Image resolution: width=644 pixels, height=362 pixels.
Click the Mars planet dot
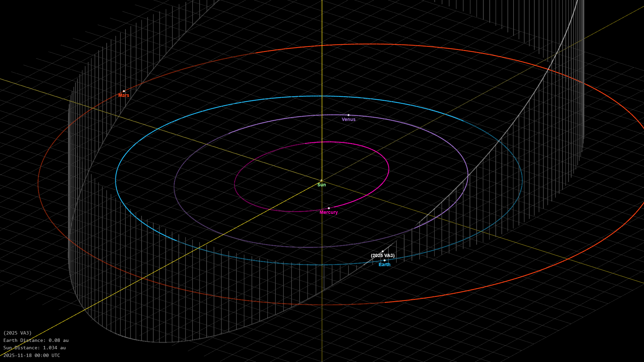(124, 91)
